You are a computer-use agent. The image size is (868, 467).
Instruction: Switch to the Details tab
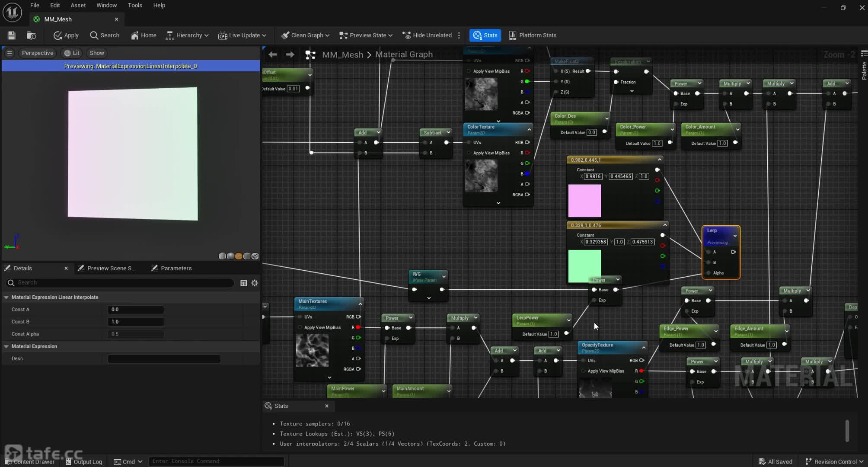(x=22, y=269)
